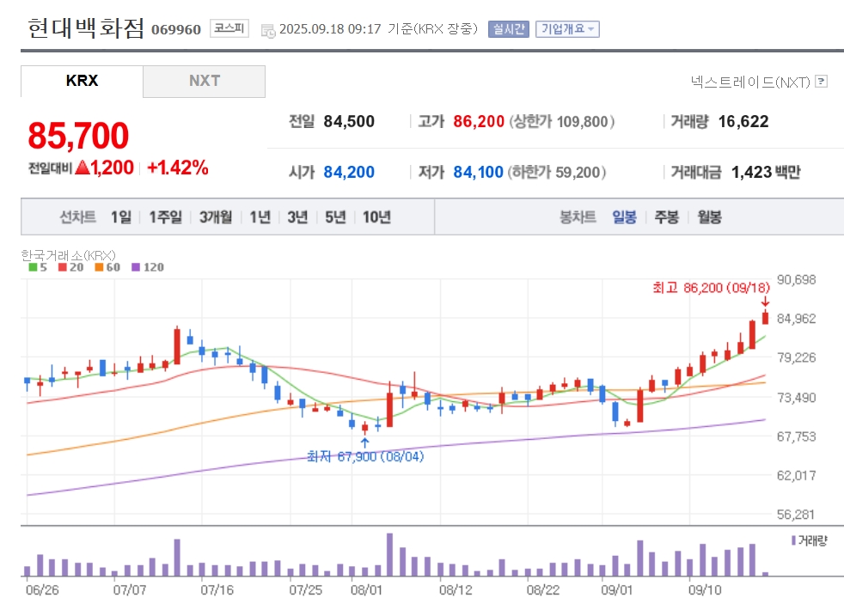Viewport: 844px width, 616px height.
Task: Click the 최고 86,200 (09/18) chart marker
Action: pyautogui.click(x=711, y=288)
